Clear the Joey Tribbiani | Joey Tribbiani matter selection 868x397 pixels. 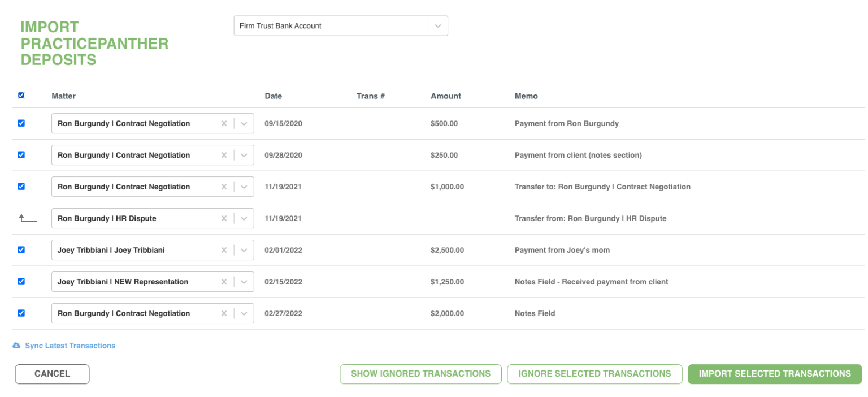(x=224, y=250)
